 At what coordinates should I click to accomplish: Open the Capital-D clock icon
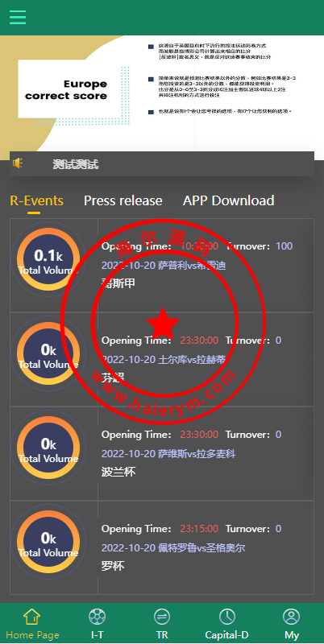click(227, 617)
